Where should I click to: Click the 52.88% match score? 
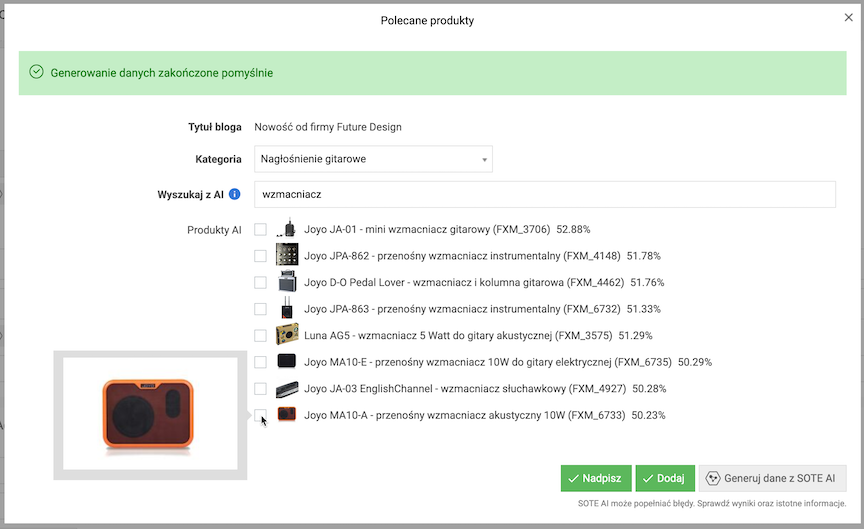click(x=573, y=229)
